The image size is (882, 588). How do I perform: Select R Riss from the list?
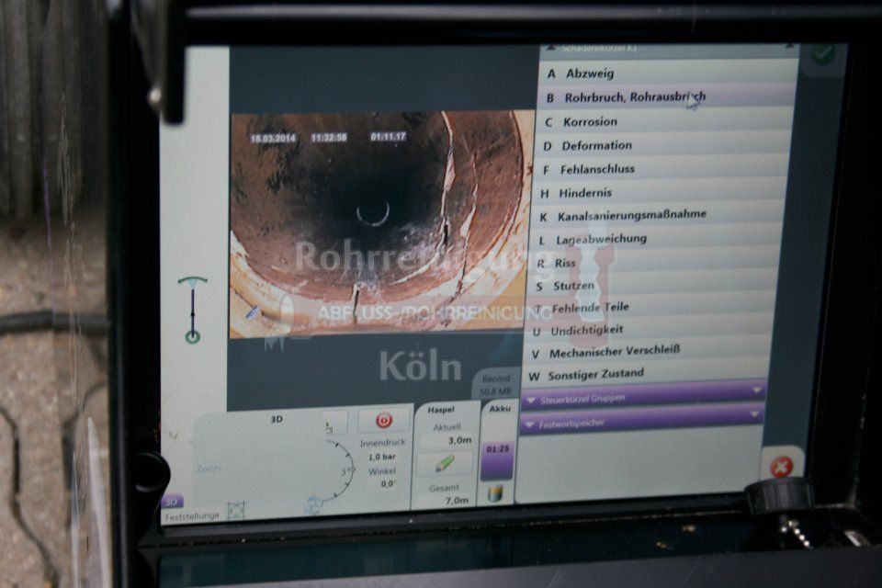[x=653, y=263]
